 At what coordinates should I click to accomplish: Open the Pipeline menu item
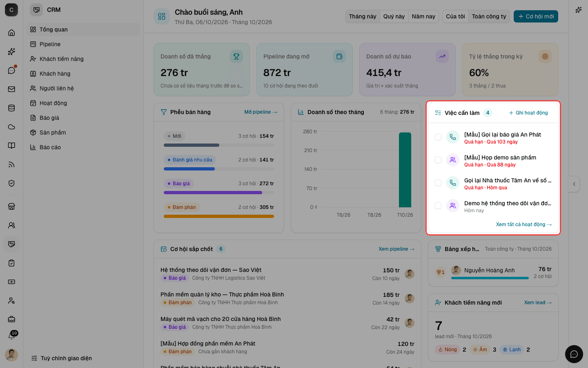pos(83,44)
